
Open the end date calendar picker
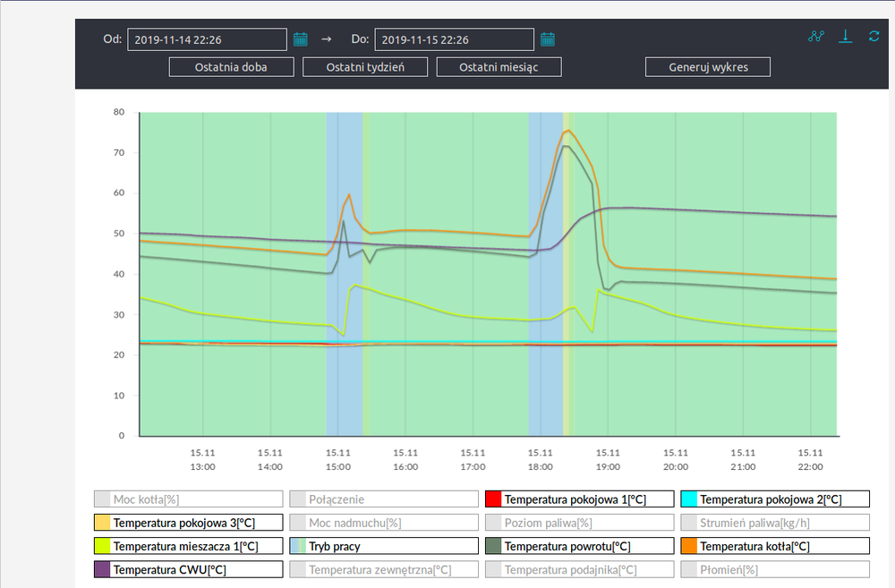click(x=548, y=39)
